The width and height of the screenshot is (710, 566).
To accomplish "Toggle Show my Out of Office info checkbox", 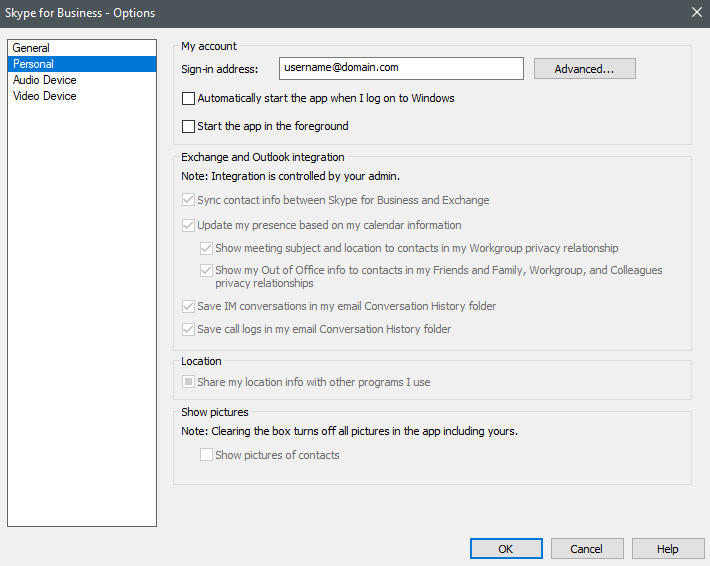I will point(206,270).
